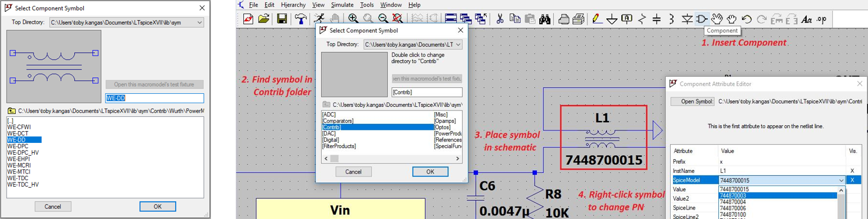
Task: Toggle Vis. X mark for InstName row
Action: pyautogui.click(x=853, y=171)
